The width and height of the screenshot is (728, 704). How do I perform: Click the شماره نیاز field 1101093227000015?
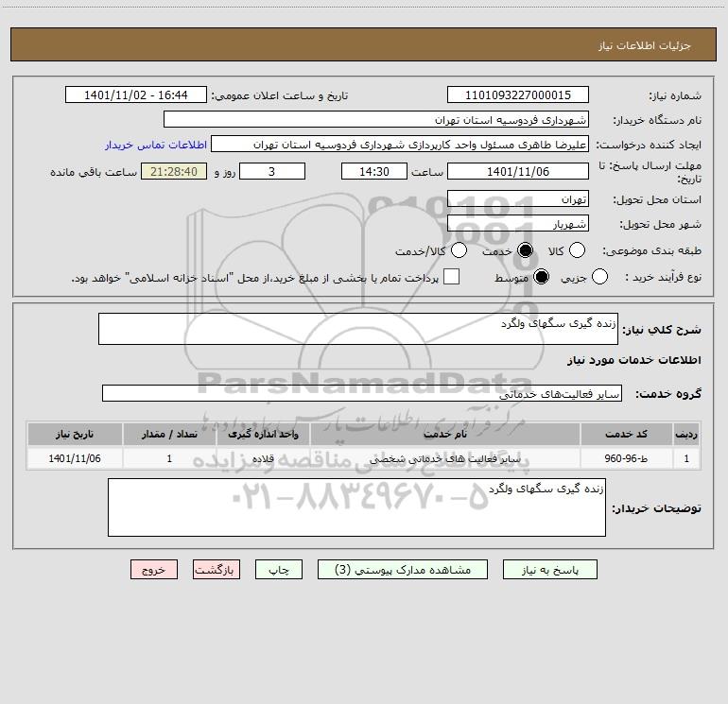(x=518, y=94)
